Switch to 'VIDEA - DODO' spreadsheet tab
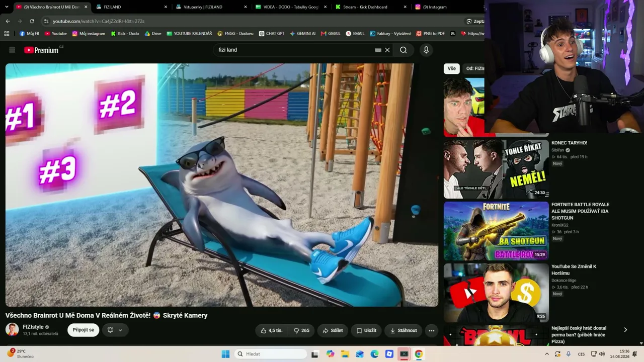This screenshot has height=362, width=644. (290, 7)
